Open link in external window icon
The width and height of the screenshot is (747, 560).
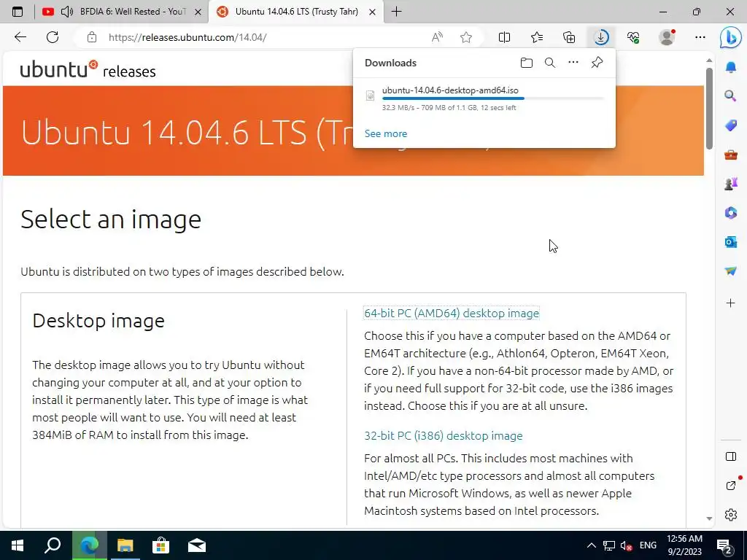[730, 486]
